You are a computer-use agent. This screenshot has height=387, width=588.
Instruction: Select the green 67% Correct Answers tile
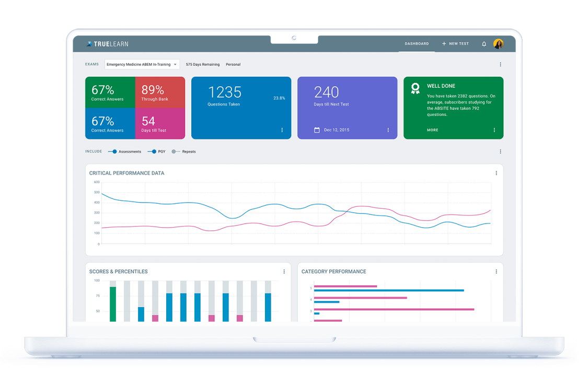click(110, 92)
